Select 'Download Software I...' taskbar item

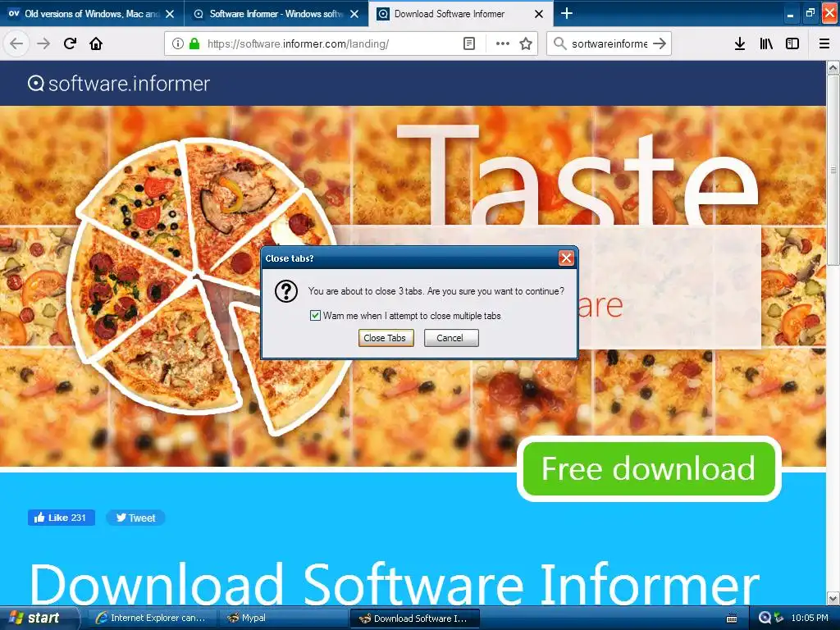414,619
